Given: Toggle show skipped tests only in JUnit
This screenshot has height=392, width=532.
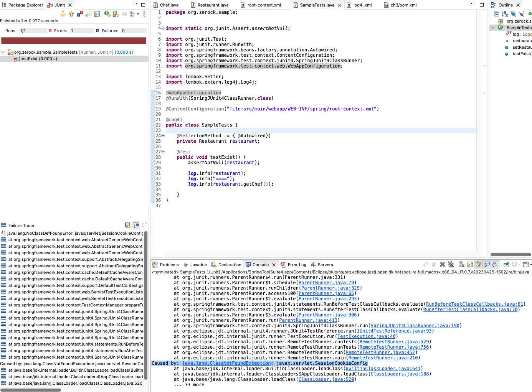Looking at the screenshot, I should tap(88, 14).
